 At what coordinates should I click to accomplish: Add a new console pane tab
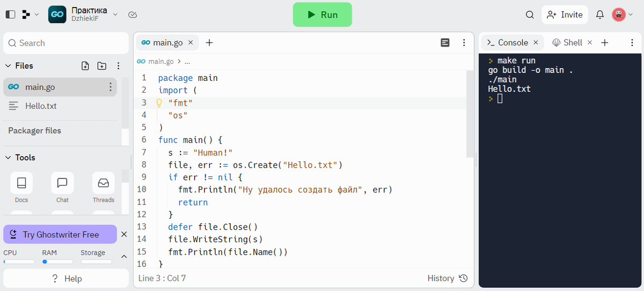coord(604,43)
